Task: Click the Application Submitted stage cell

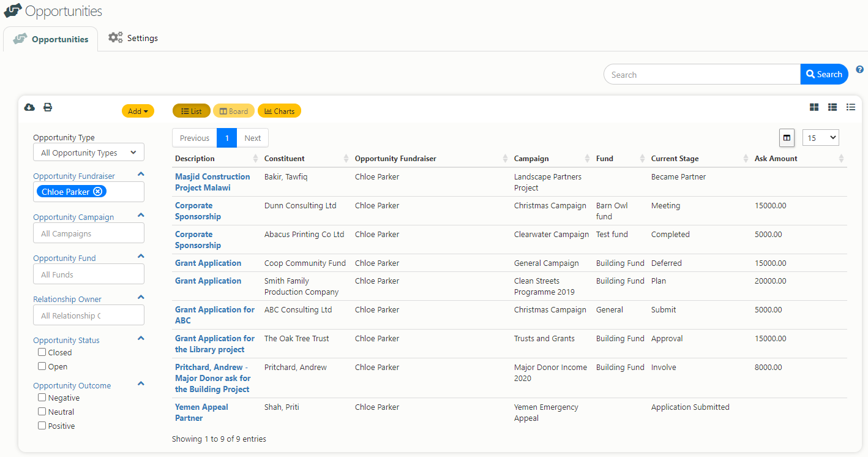Action: coord(690,407)
